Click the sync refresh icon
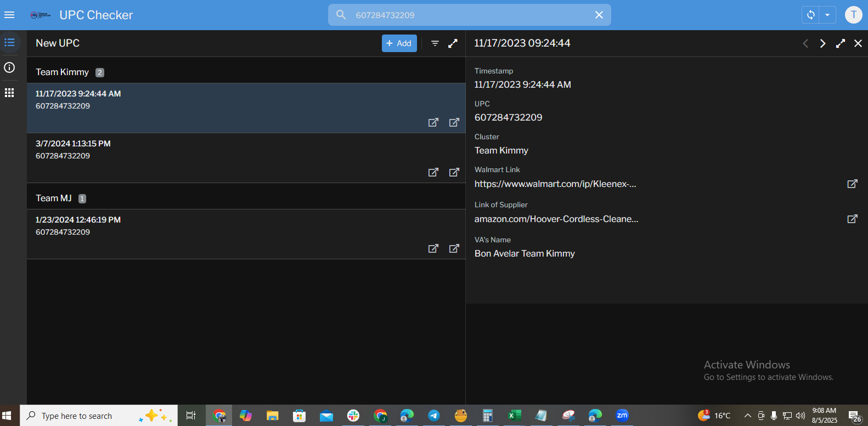868x426 pixels. pos(810,15)
